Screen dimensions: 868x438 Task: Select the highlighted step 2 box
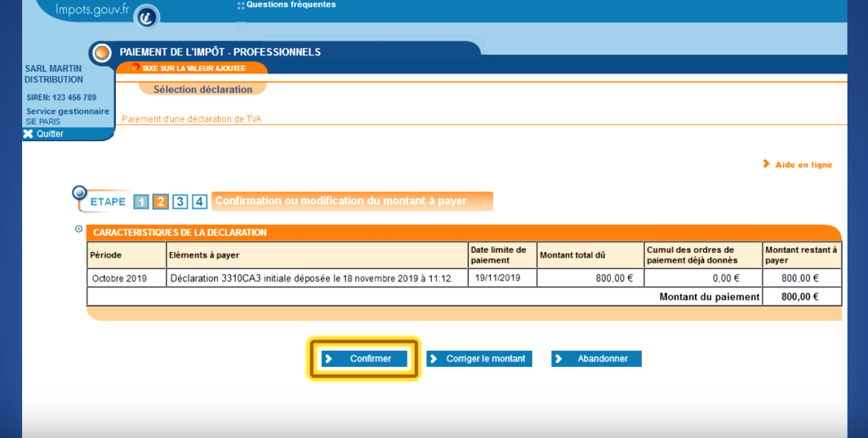point(160,202)
